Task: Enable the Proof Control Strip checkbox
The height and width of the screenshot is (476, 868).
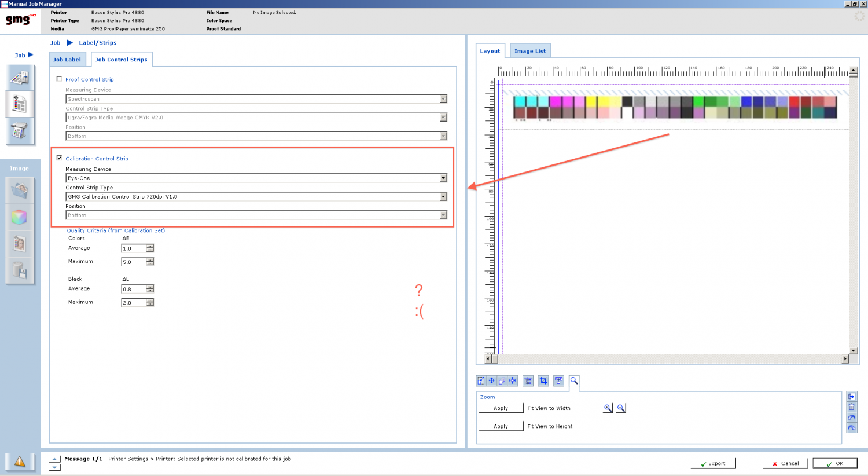Action: pos(59,79)
